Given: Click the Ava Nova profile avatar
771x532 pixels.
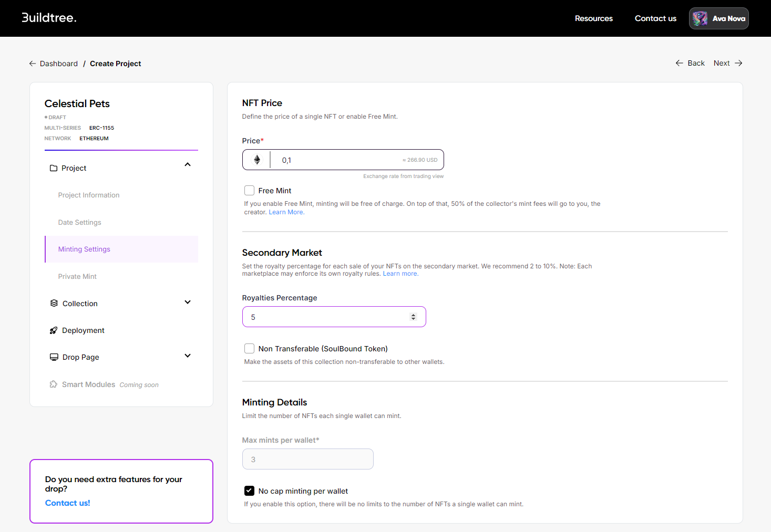Looking at the screenshot, I should pyautogui.click(x=700, y=18).
